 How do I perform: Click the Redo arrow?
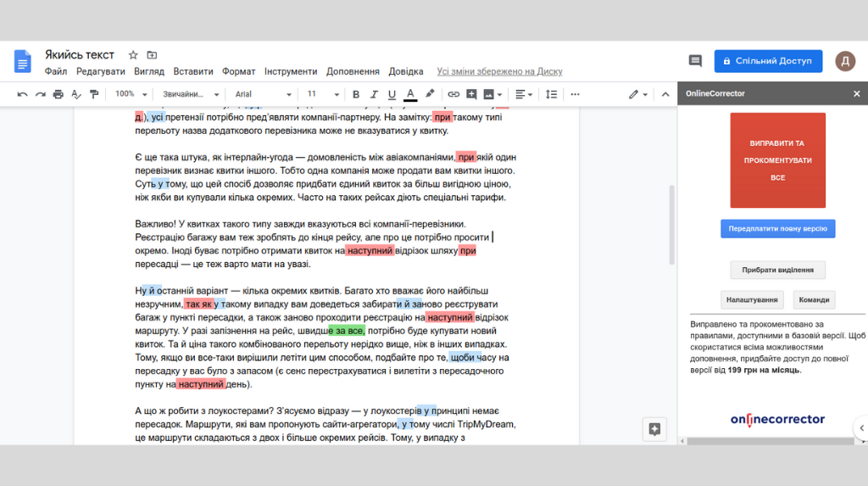pos(40,94)
